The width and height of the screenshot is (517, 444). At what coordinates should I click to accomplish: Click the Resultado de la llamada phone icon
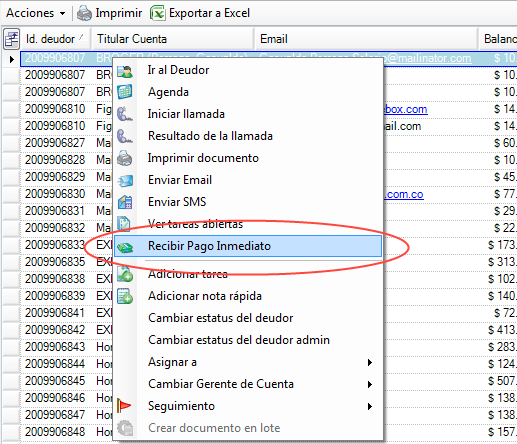point(125,136)
